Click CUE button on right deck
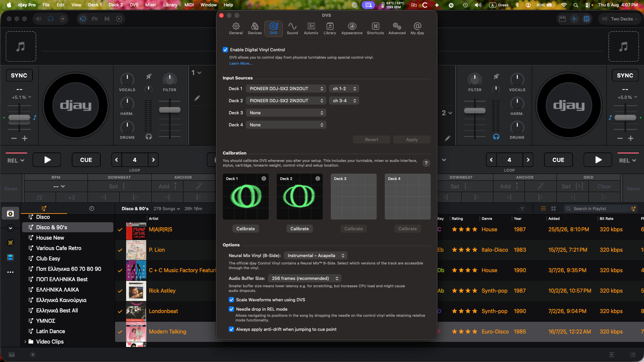 pyautogui.click(x=558, y=160)
